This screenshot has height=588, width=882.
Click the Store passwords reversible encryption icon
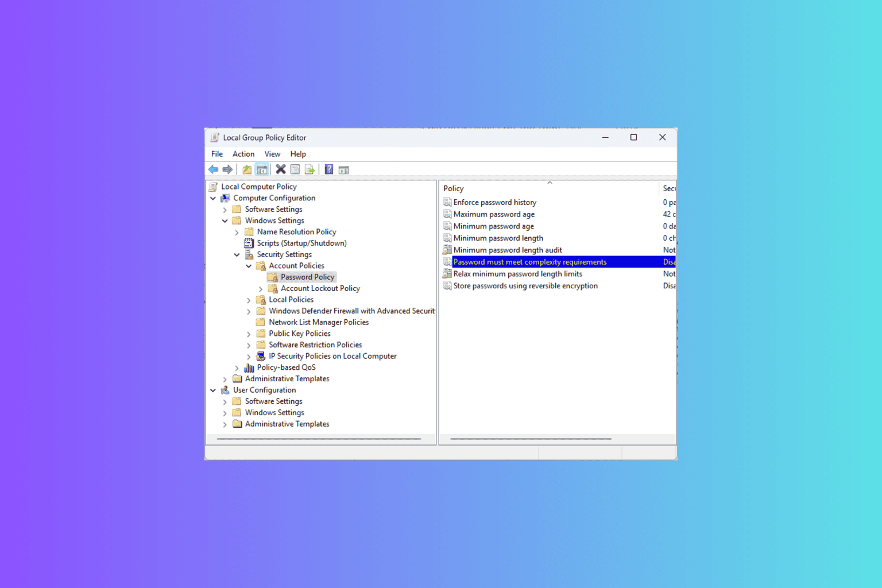point(447,286)
